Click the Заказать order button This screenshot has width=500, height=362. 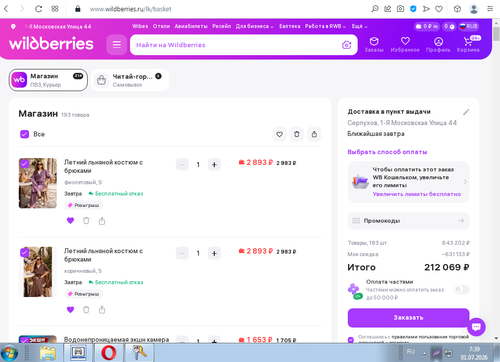[408, 318]
